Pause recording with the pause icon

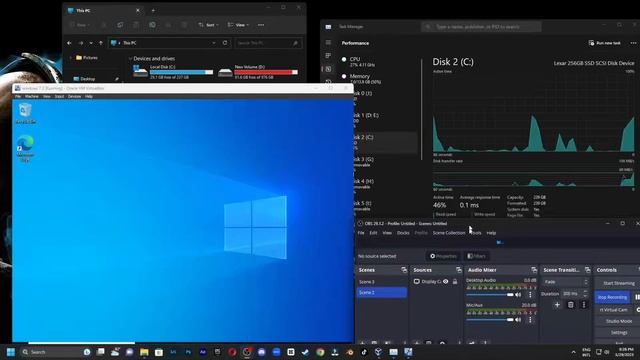point(637,297)
